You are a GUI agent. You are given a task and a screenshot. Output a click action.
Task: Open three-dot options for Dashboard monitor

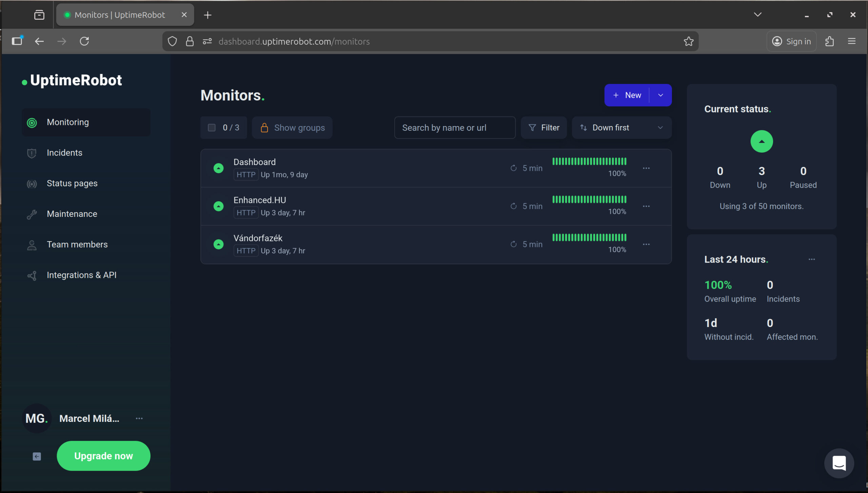[x=646, y=168]
